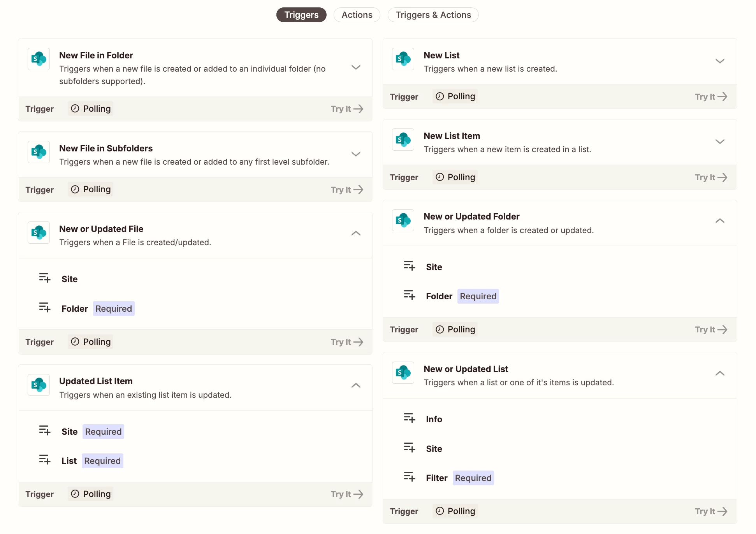
Task: Switch to the Triggers tab
Action: [x=301, y=15]
